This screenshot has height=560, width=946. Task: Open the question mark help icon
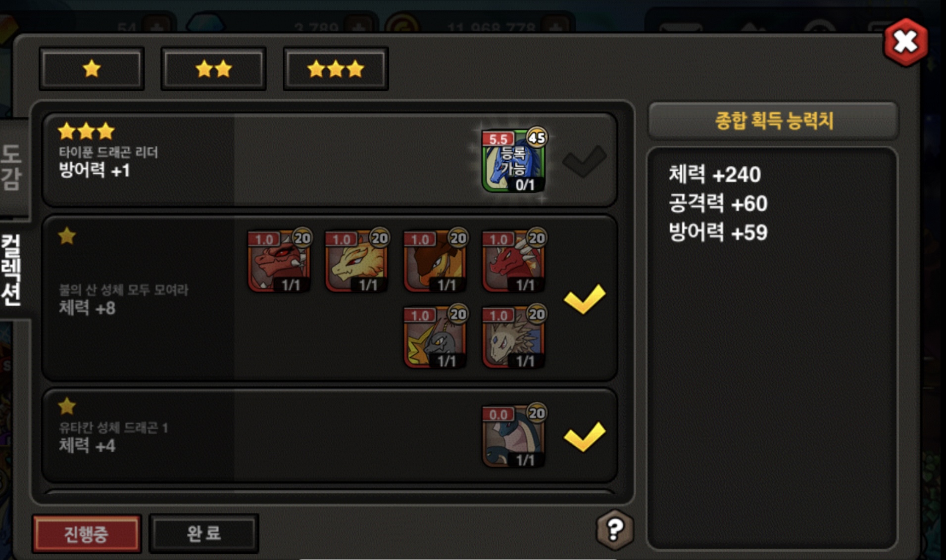[614, 529]
